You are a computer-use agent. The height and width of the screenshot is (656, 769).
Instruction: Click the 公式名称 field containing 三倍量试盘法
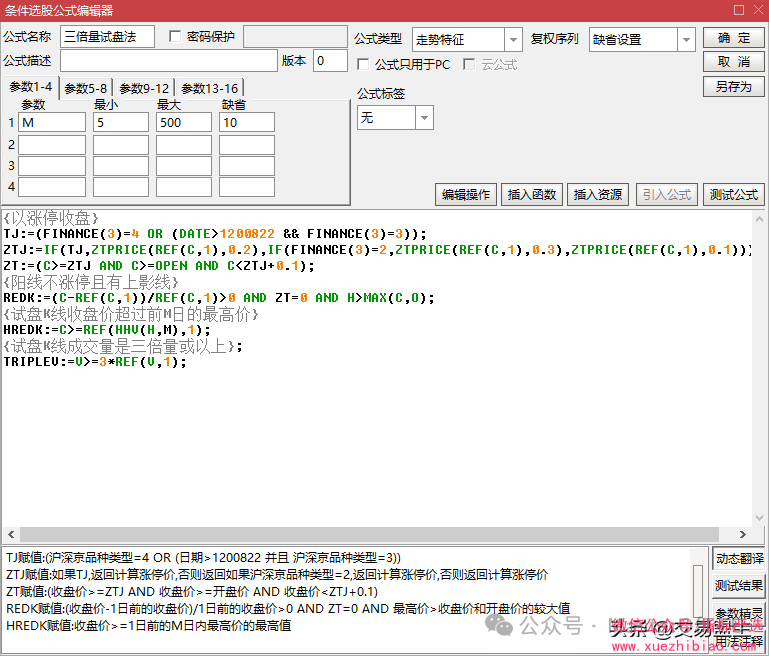pyautogui.click(x=107, y=37)
